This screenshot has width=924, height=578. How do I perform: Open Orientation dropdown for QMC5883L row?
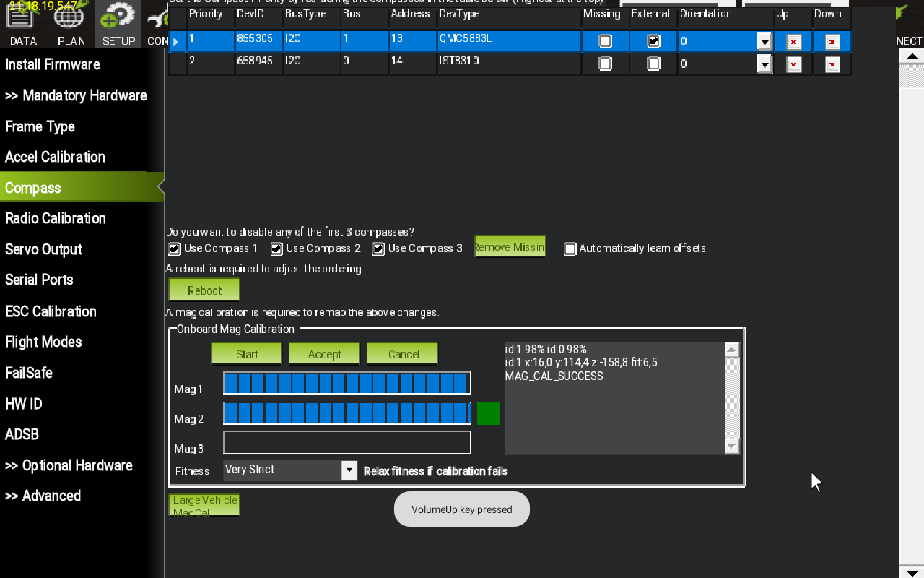click(x=764, y=42)
